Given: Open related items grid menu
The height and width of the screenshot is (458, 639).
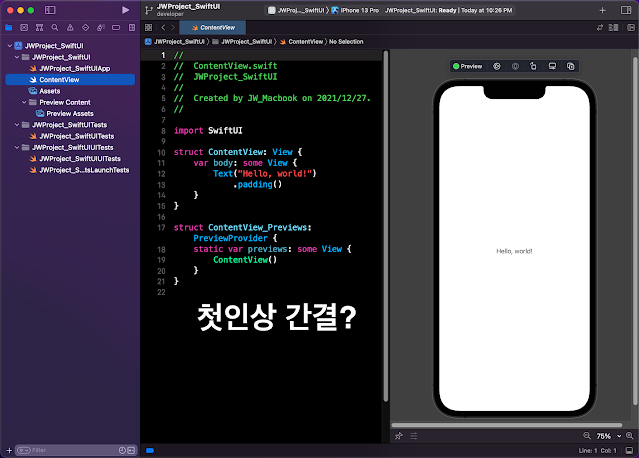Looking at the screenshot, I should coord(148,28).
